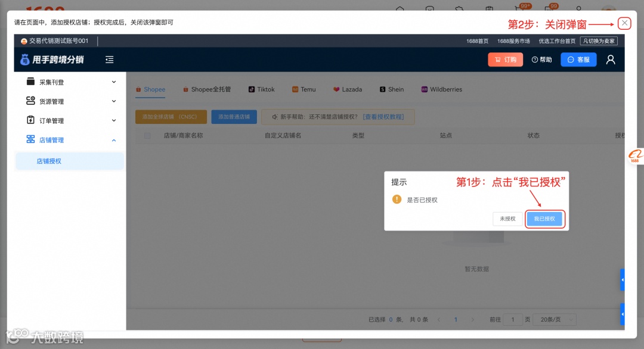The width and height of the screenshot is (644, 349).
Task: Switch to the Wildberries tab
Action: (441, 89)
